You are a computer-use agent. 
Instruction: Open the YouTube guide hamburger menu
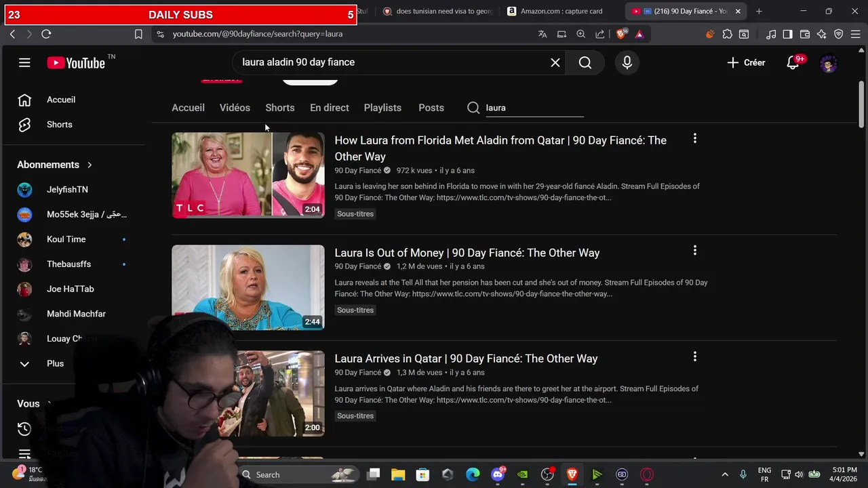pos(24,62)
